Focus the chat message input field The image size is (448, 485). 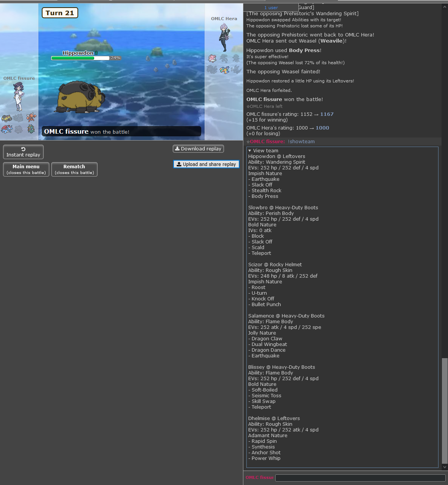tap(360, 478)
